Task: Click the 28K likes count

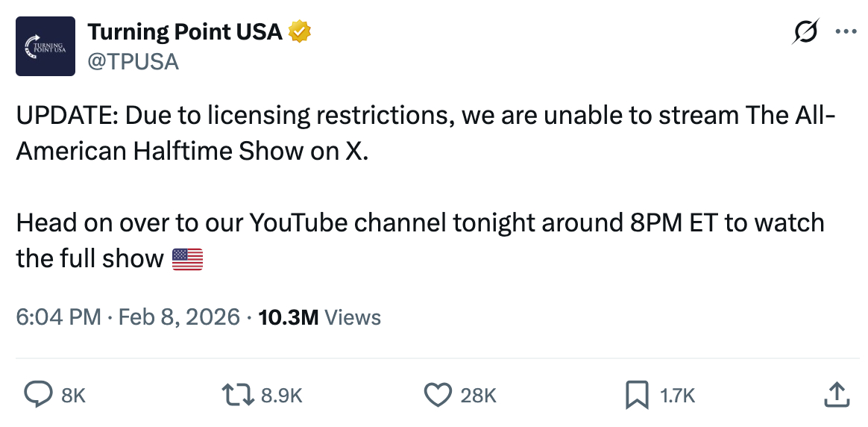Action: coord(478,396)
